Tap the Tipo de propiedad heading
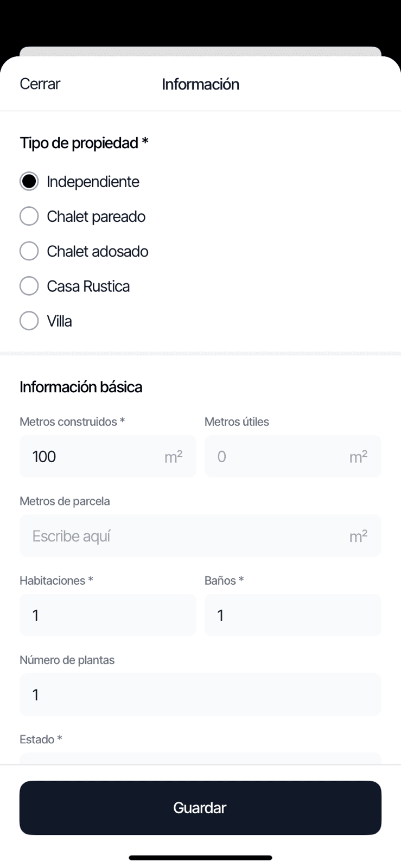 pyautogui.click(x=84, y=143)
